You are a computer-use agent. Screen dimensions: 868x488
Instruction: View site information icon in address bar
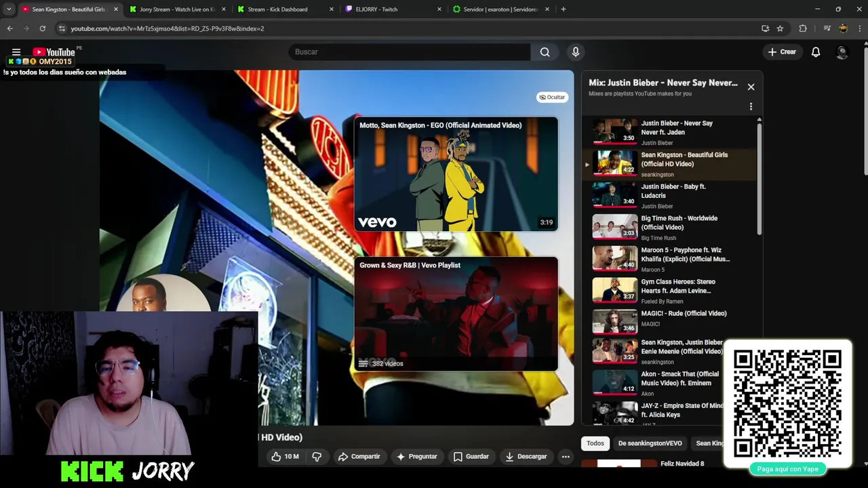62,28
